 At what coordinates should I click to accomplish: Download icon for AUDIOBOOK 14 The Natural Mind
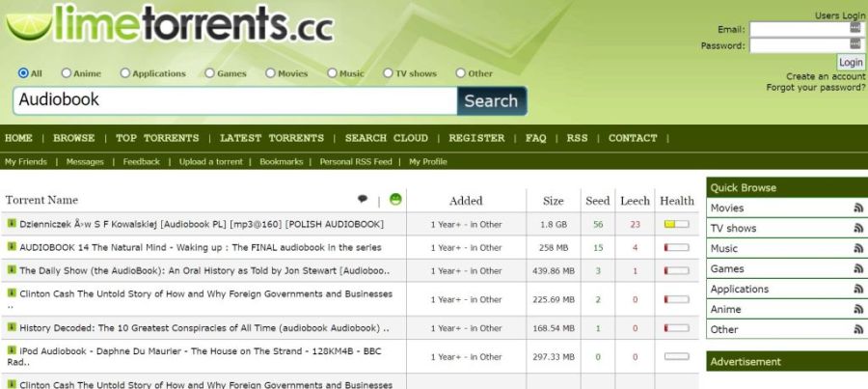tap(12, 246)
